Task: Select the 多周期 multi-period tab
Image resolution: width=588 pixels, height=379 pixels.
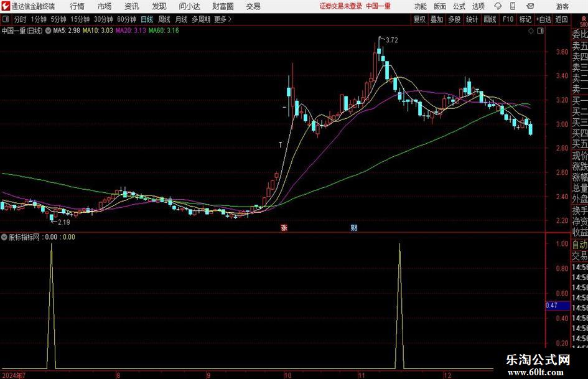Action: point(201,19)
